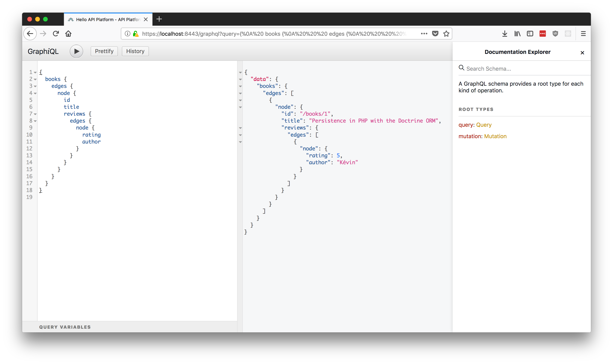613x364 pixels.
Task: Fold the reviews block on line 7
Action: [35, 114]
